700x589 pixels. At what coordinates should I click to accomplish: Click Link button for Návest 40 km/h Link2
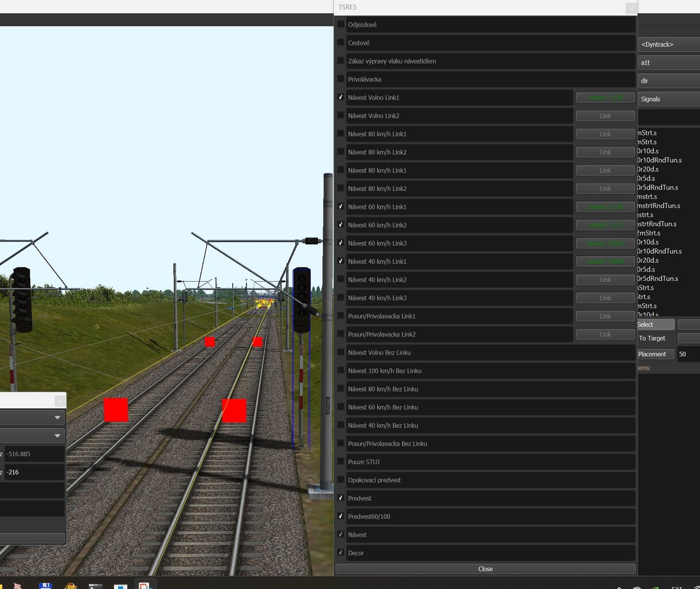pyautogui.click(x=605, y=280)
